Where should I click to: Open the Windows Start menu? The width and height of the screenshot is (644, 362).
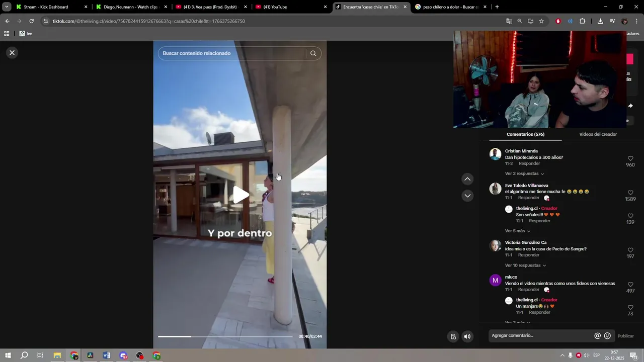8,355
